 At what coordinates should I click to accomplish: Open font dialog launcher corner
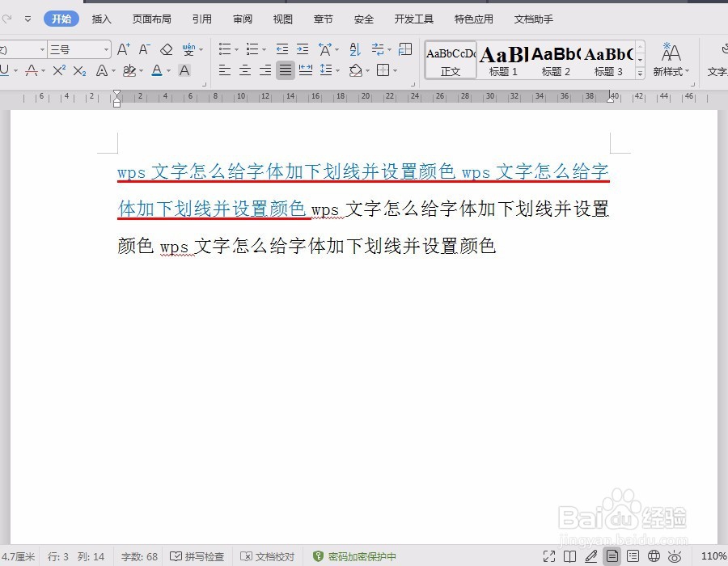pyautogui.click(x=204, y=84)
